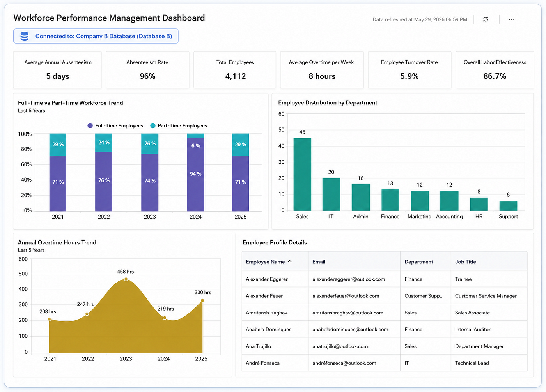The height and width of the screenshot is (392, 546).
Task: Select the Overall Labor Effectiveness card
Action: click(x=495, y=70)
